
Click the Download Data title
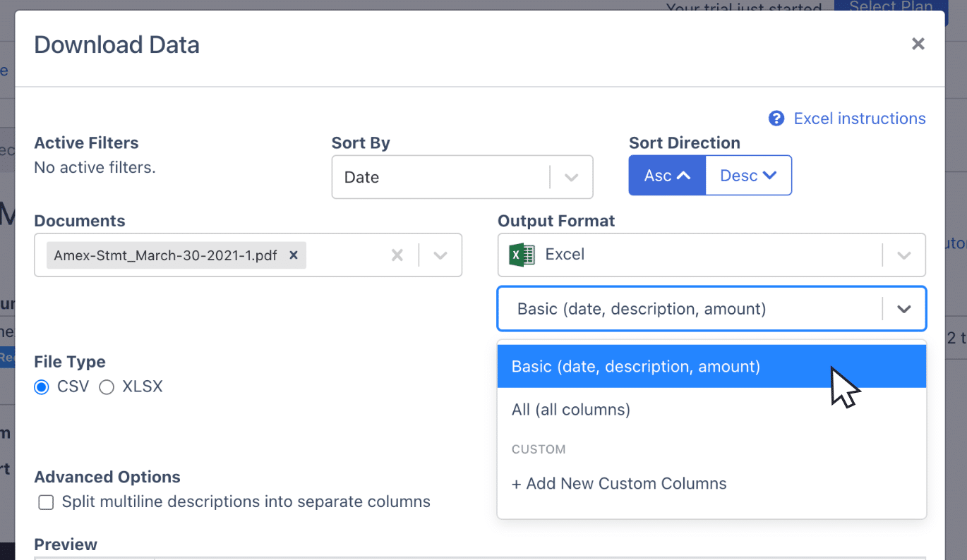[x=117, y=45]
